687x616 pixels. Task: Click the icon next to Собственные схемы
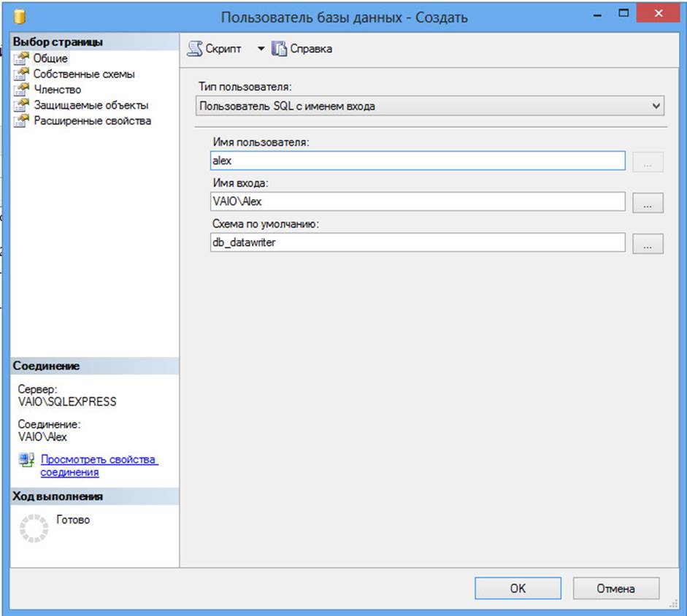coord(21,74)
